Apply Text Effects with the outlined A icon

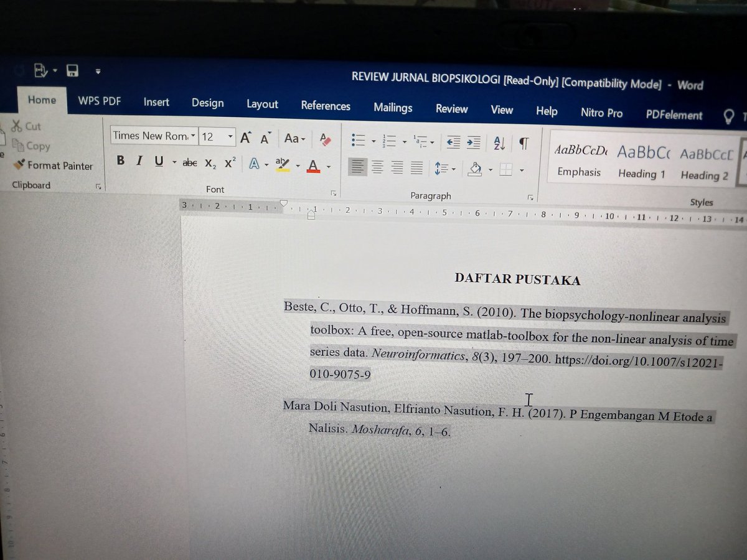[x=254, y=164]
